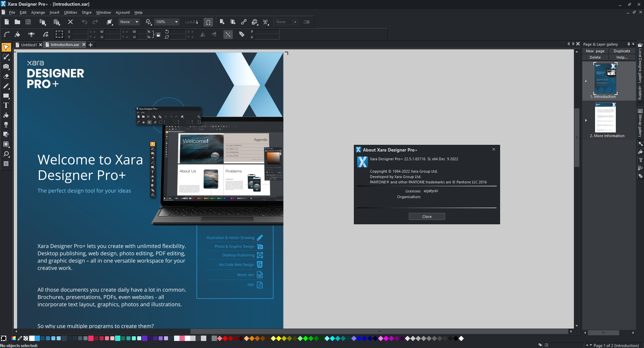The image size is (644, 348).
Task: Click the Delete X icon in toolbar
Action: pos(70,22)
